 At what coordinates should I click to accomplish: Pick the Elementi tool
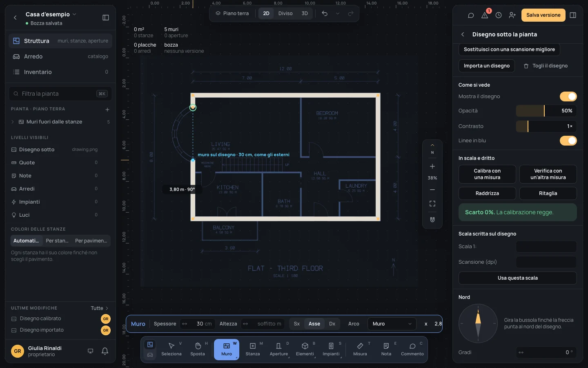[x=305, y=350]
